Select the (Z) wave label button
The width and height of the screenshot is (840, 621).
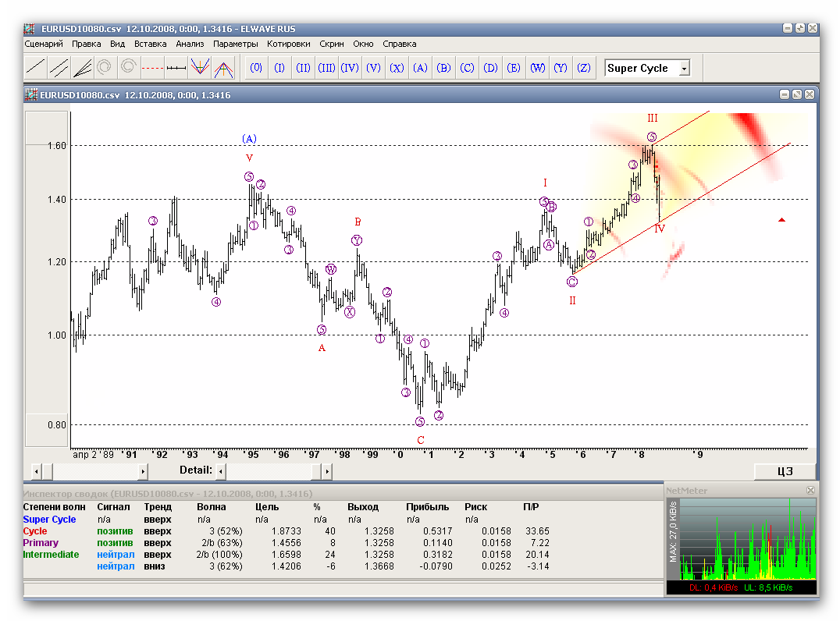tap(583, 68)
